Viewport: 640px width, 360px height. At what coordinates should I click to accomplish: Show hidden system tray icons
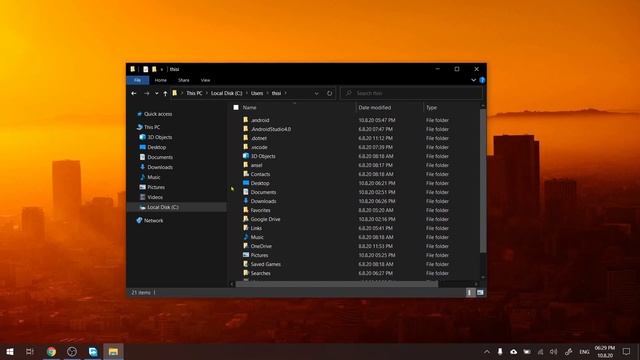tap(487, 351)
